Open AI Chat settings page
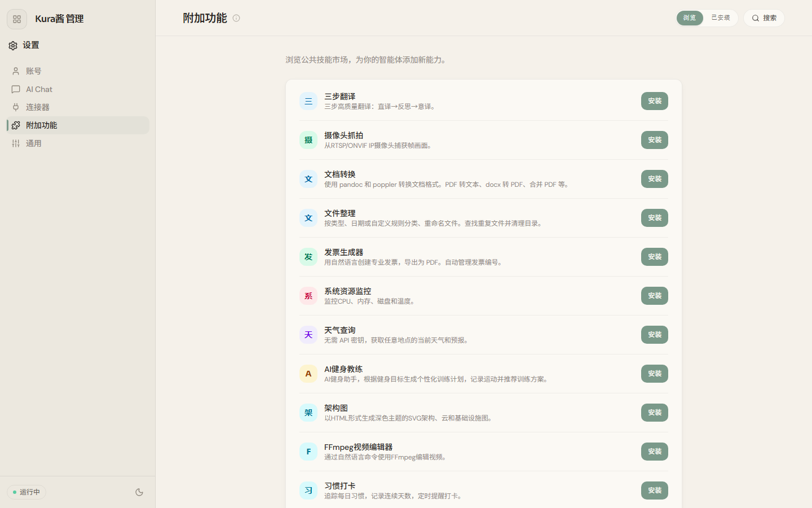The image size is (812, 508). coord(78,89)
